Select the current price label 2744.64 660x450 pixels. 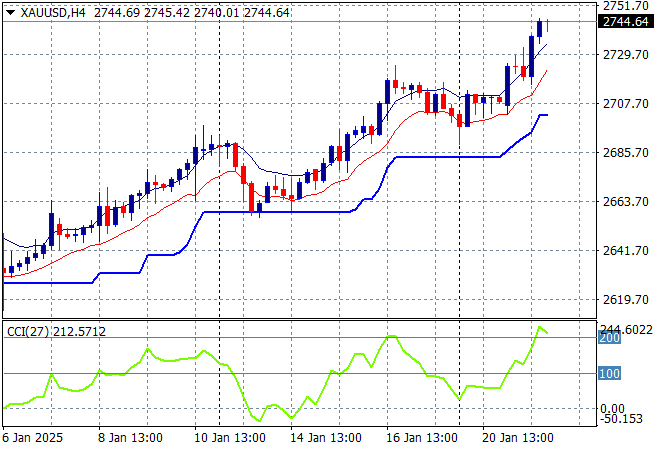(x=625, y=21)
